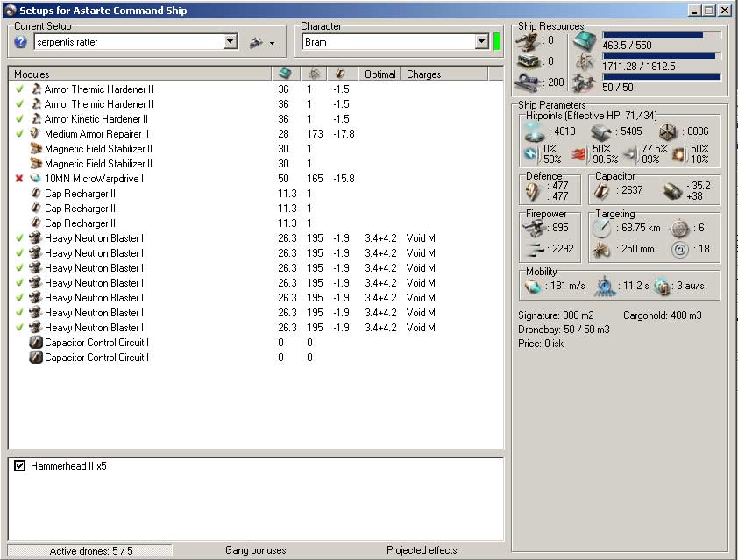Click the CPU usage bar 463.5 / 550
The image size is (738, 560).
point(662,35)
